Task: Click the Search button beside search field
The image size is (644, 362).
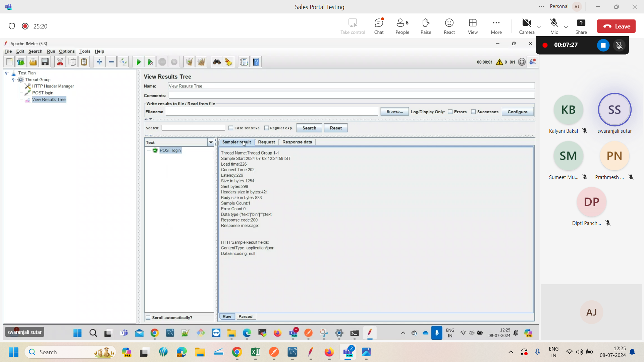Action: point(309,128)
